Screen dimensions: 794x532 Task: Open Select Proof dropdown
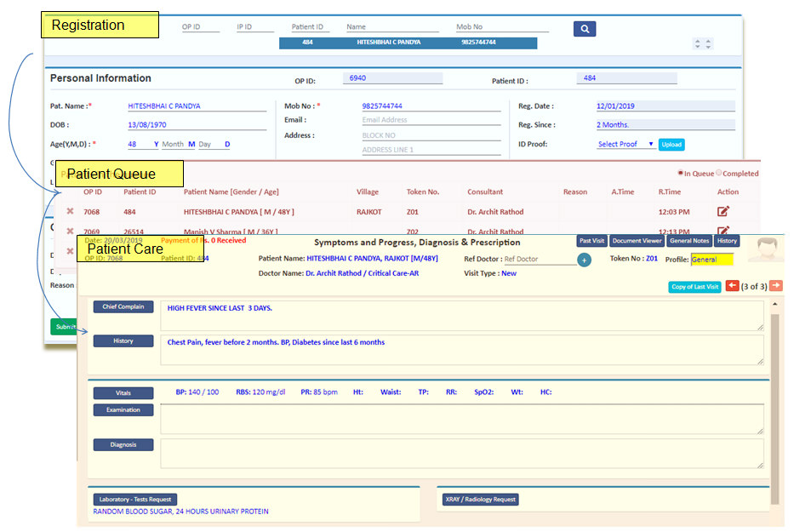click(625, 145)
